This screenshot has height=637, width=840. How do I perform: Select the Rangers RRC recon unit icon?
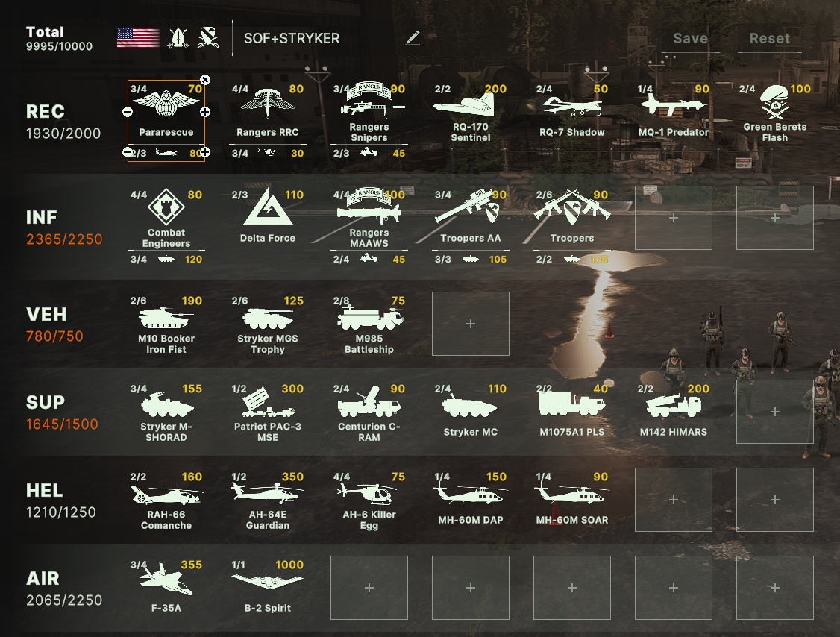[x=267, y=103]
